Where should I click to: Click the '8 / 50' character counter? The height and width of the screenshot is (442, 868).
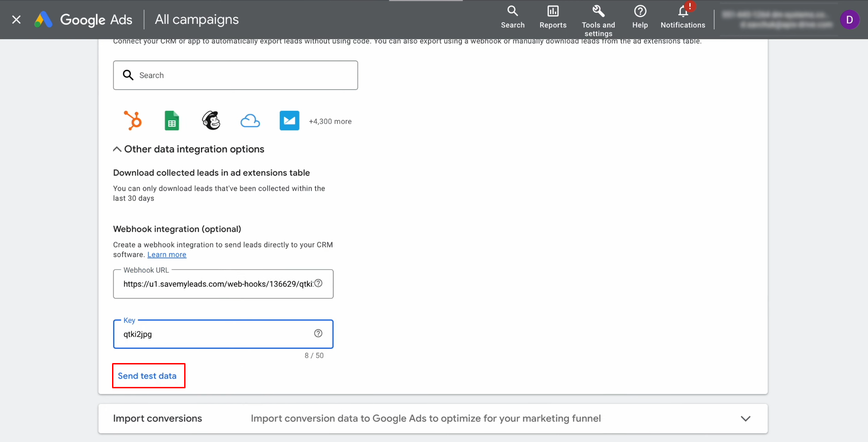coord(314,356)
